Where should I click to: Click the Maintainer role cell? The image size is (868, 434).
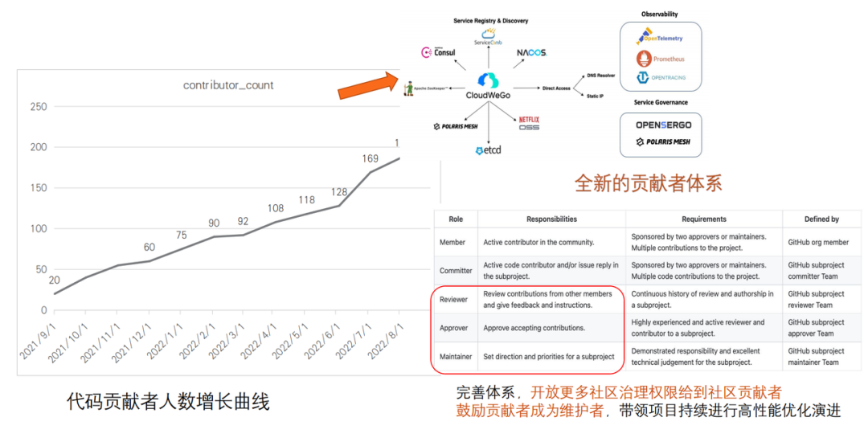point(453,357)
